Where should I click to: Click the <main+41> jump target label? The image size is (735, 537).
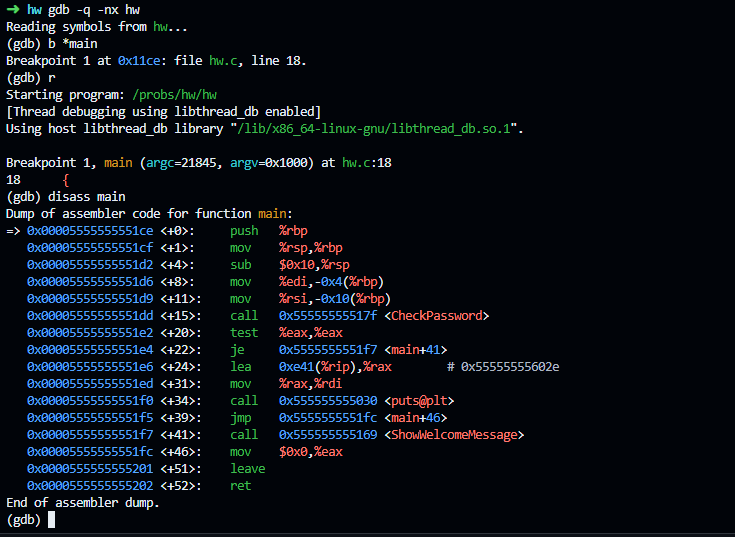point(416,350)
